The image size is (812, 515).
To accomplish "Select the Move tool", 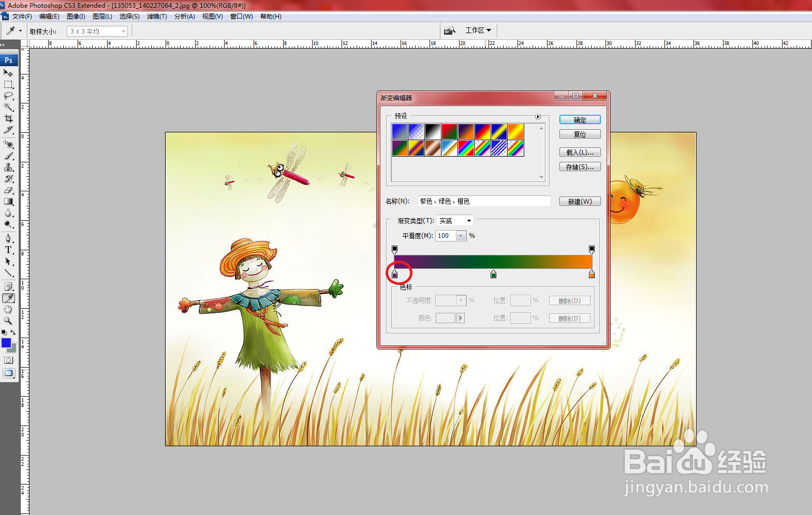I will coord(8,73).
